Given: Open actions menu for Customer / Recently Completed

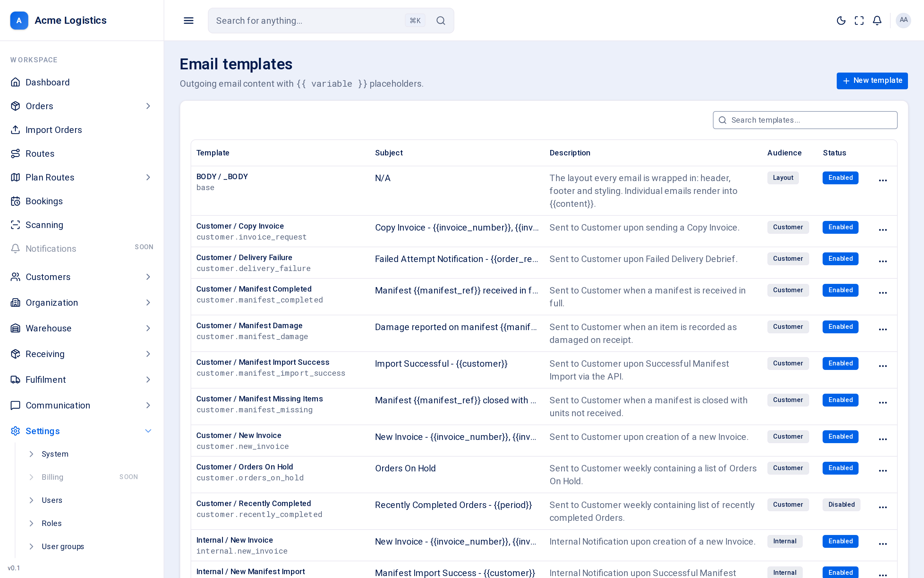Looking at the screenshot, I should (883, 507).
